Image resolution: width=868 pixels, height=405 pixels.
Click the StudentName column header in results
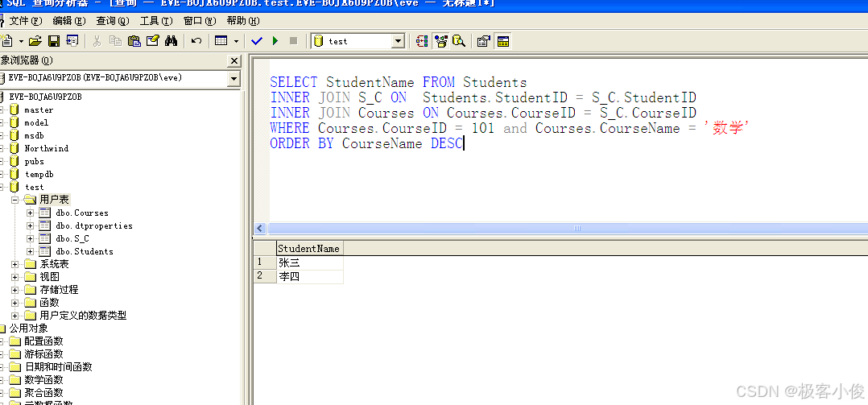pos(309,249)
